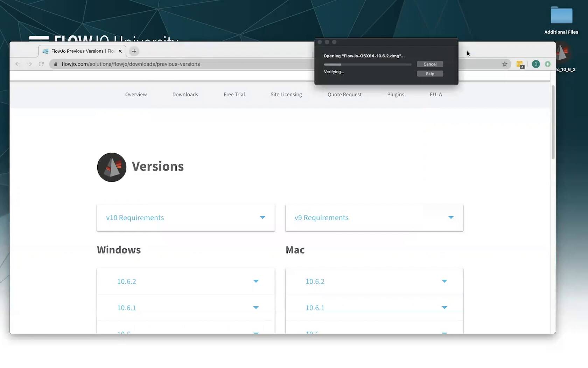Image resolution: width=588 pixels, height=368 pixels.
Task: Skip verification of the dmg file
Action: pos(430,74)
